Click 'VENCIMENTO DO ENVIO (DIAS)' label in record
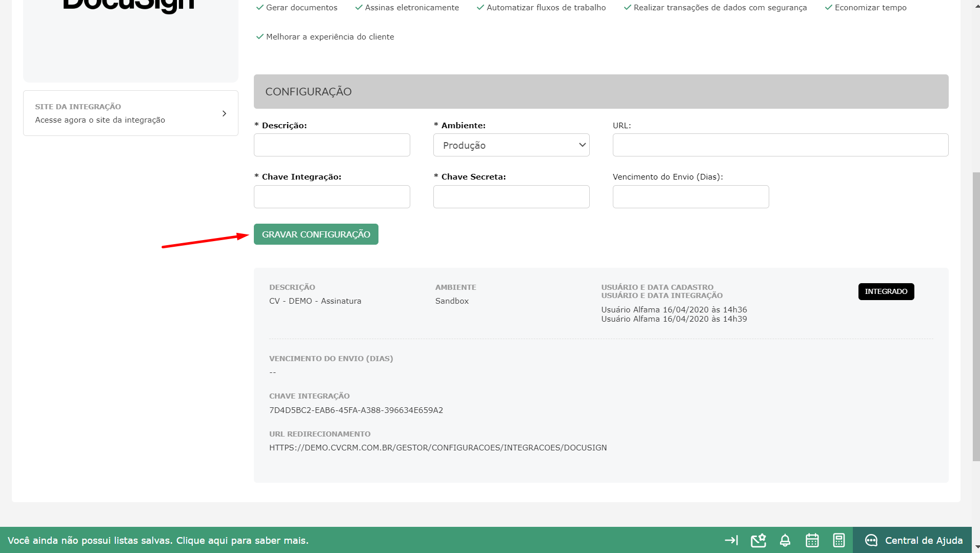980x553 pixels. pos(331,359)
